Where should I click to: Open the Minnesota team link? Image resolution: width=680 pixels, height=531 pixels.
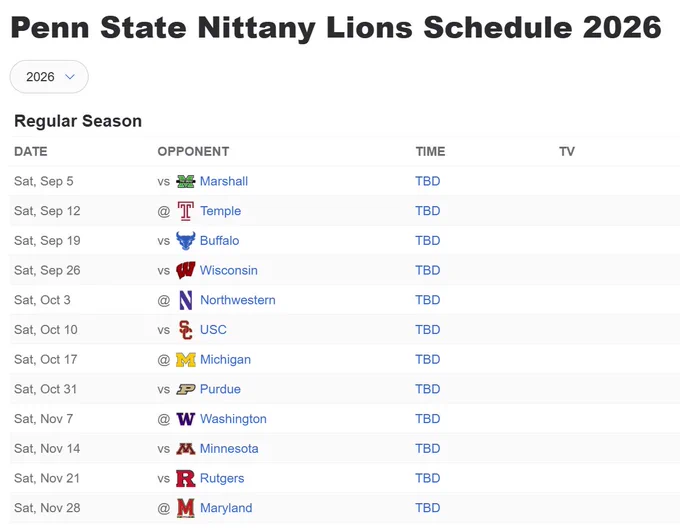click(229, 449)
